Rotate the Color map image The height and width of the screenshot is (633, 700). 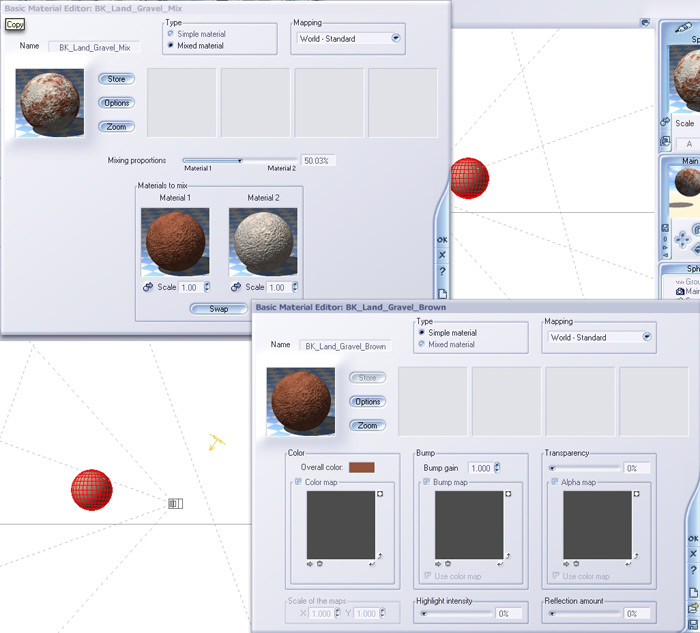pos(380,556)
